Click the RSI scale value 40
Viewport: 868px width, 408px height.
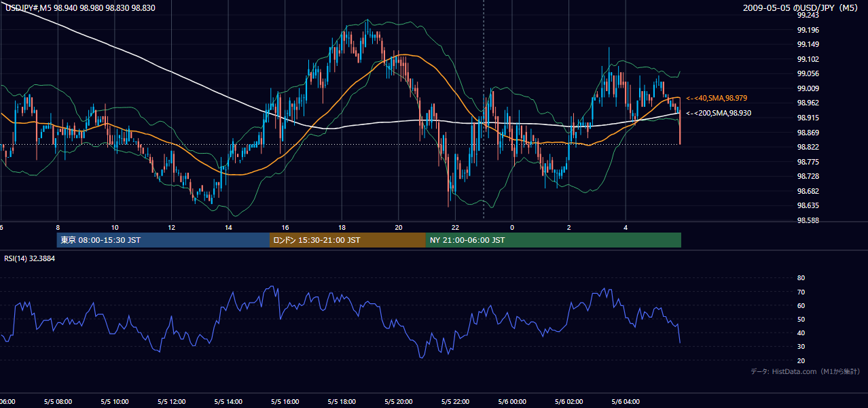[801, 333]
